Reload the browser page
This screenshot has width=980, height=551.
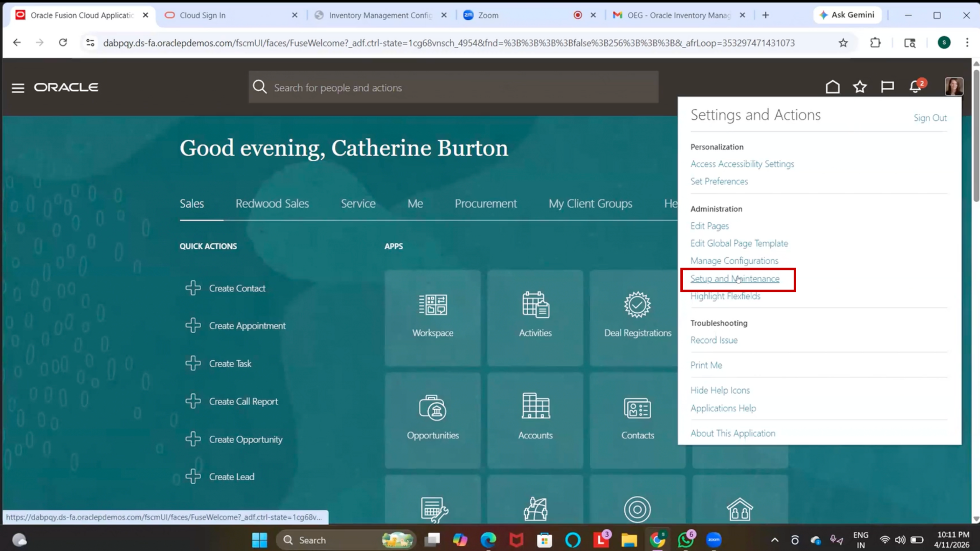point(63,43)
